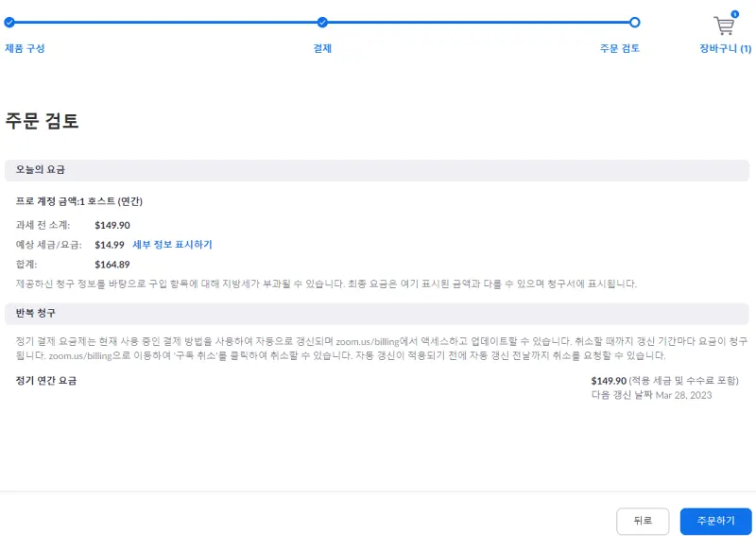Click the circle indicator above 주문 검토
Viewport: 756px width, 550px height.
tap(633, 22)
